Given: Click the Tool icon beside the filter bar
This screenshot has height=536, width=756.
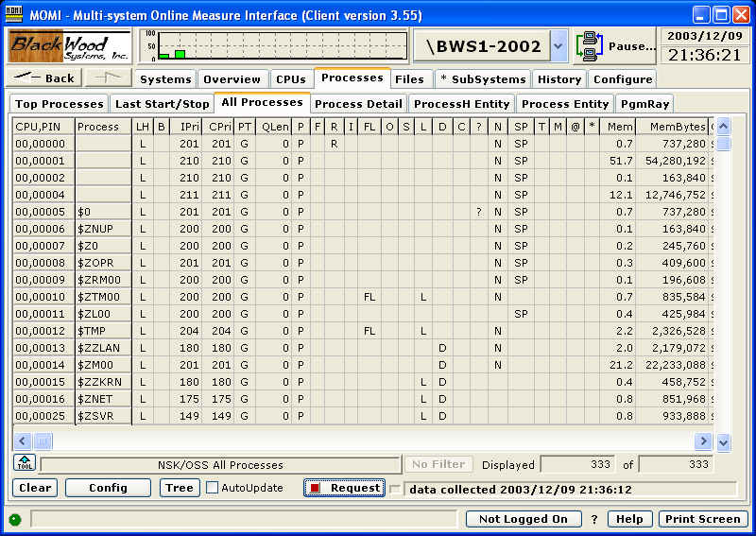Looking at the screenshot, I should tap(24, 463).
